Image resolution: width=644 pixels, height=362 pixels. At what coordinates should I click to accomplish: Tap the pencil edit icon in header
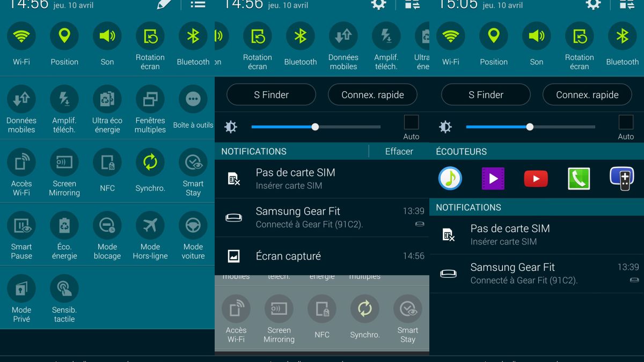click(x=164, y=5)
